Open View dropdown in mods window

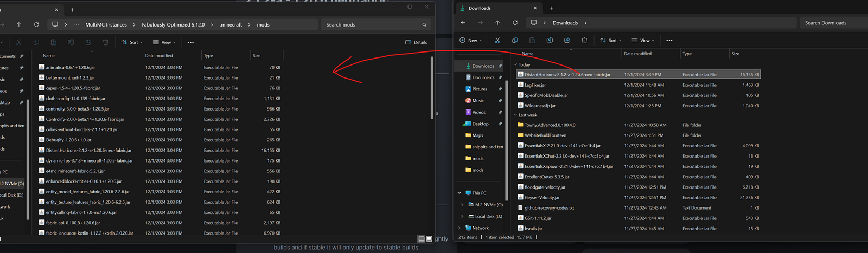[x=164, y=42]
